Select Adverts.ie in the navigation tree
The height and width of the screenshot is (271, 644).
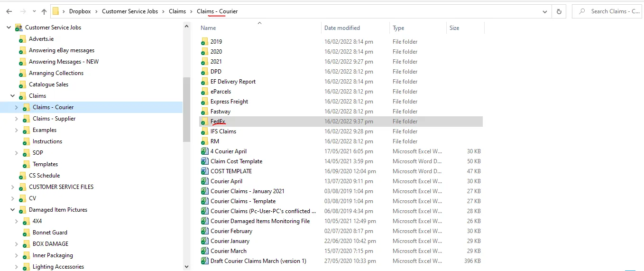(x=41, y=39)
